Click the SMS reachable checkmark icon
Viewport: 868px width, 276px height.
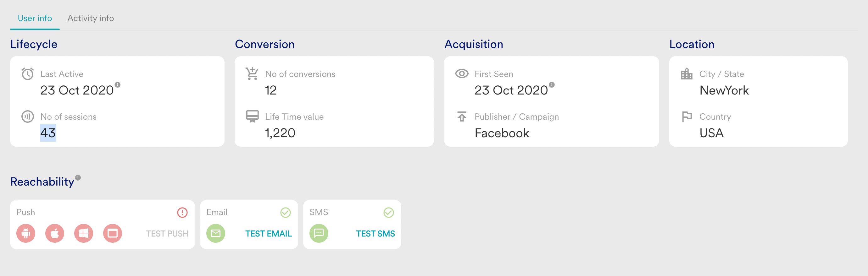pyautogui.click(x=388, y=212)
